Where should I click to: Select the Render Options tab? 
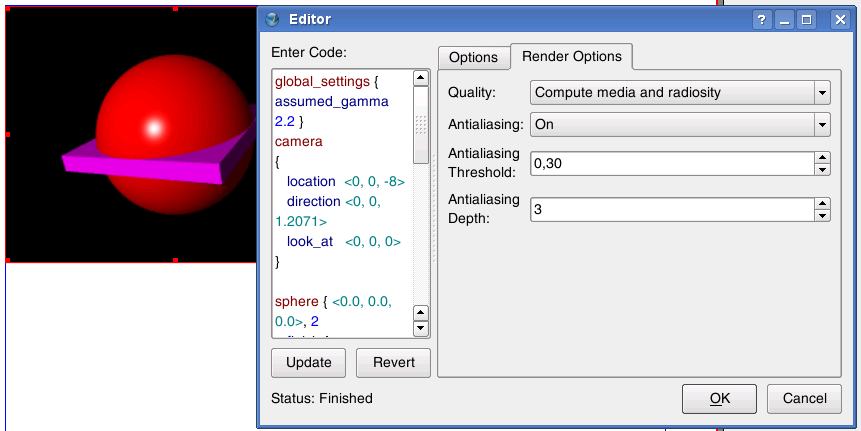tap(571, 57)
